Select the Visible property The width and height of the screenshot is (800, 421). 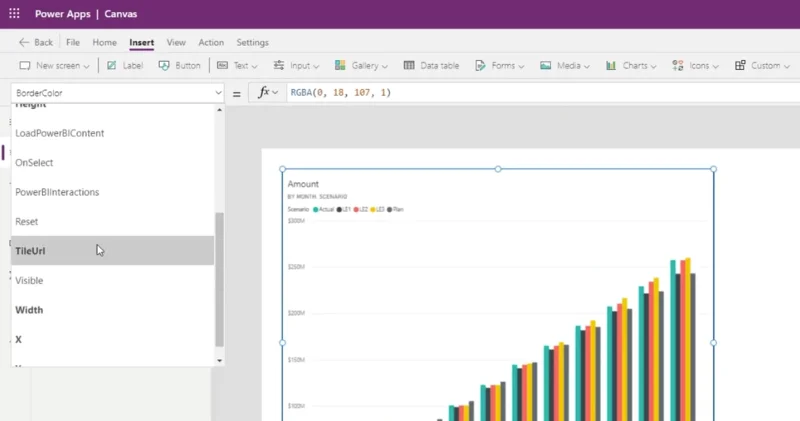(112, 280)
